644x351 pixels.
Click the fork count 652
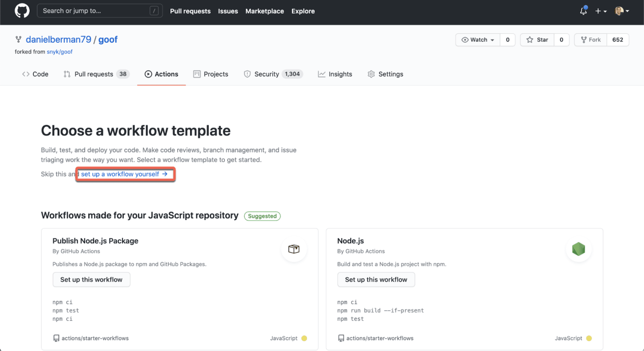(x=618, y=40)
